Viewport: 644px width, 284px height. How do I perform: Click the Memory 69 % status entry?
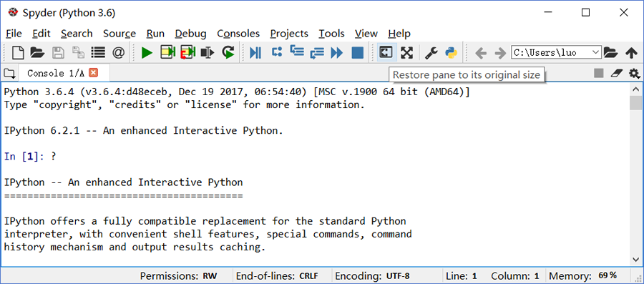point(583,276)
